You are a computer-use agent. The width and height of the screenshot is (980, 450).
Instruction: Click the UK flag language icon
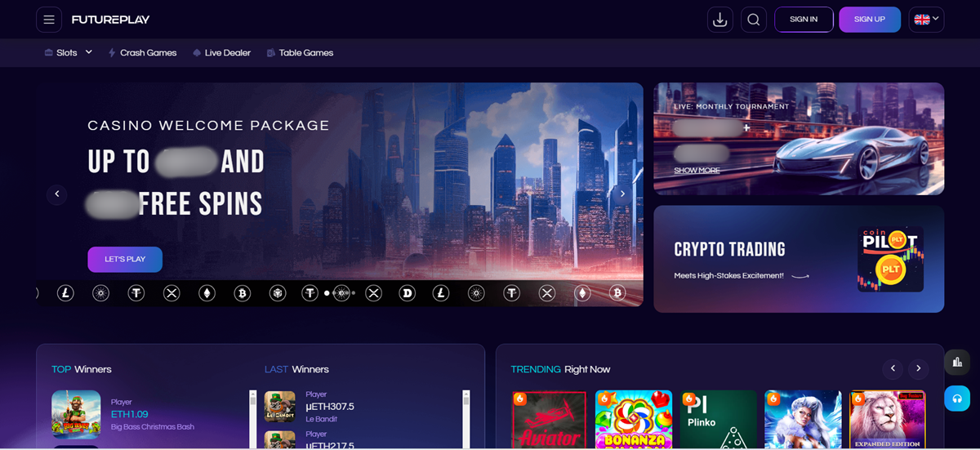point(922,20)
